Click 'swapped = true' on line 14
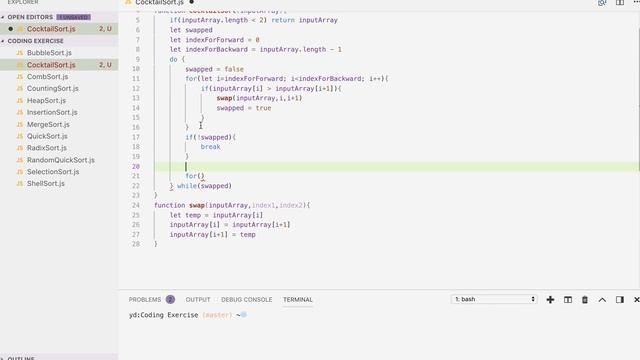Viewport: 640px width, 360px height. [244, 108]
